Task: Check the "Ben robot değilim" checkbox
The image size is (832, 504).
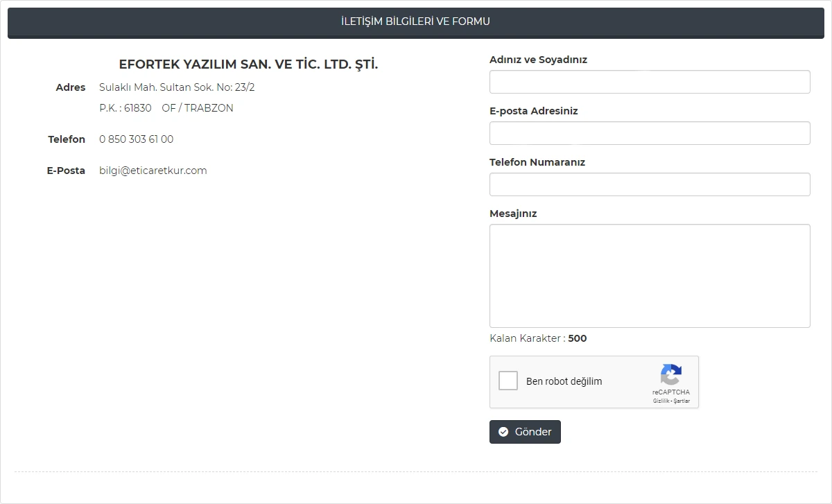Action: point(508,381)
